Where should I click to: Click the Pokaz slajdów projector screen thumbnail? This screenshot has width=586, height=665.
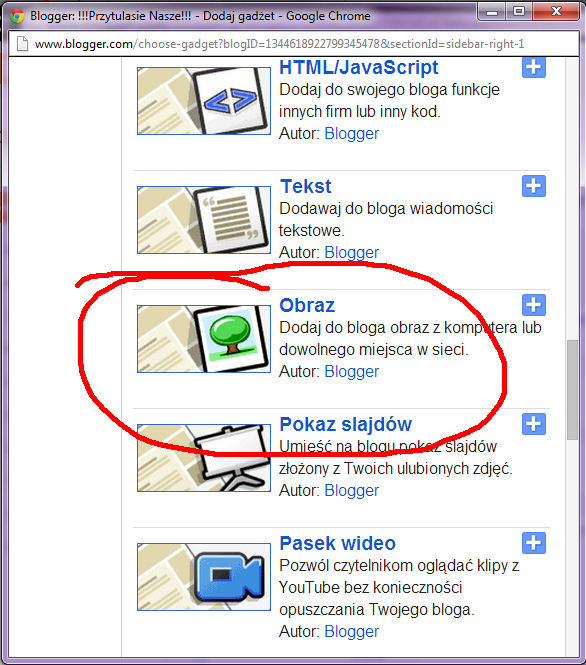click(x=204, y=458)
